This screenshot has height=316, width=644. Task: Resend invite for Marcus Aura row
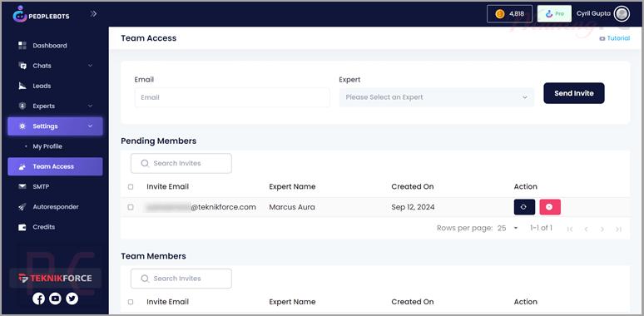tap(524, 207)
